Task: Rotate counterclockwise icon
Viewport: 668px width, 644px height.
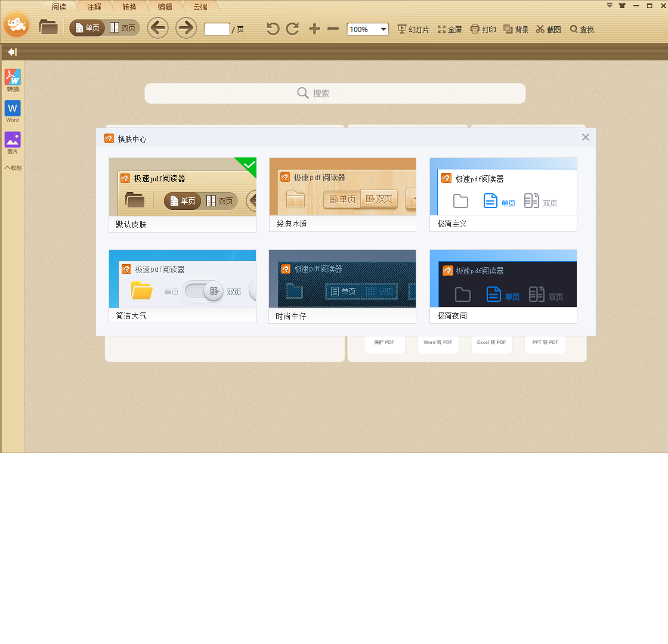Action: click(273, 29)
